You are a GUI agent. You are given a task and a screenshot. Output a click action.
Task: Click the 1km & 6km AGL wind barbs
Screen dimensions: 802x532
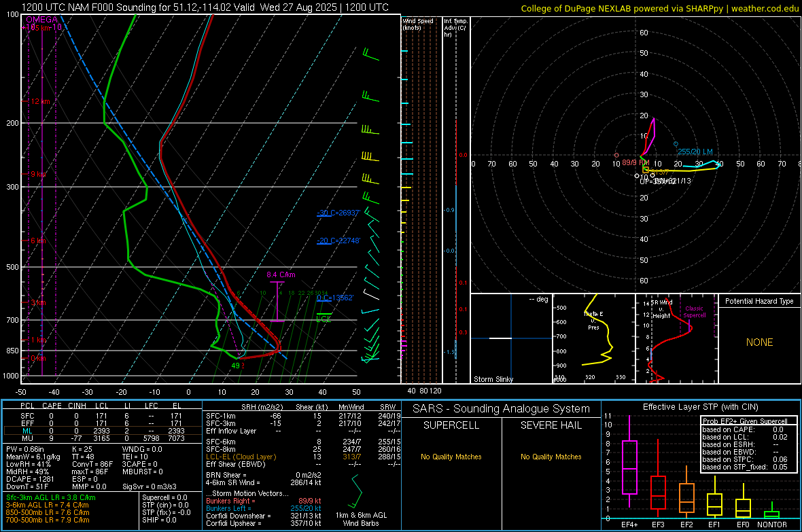tap(356, 492)
